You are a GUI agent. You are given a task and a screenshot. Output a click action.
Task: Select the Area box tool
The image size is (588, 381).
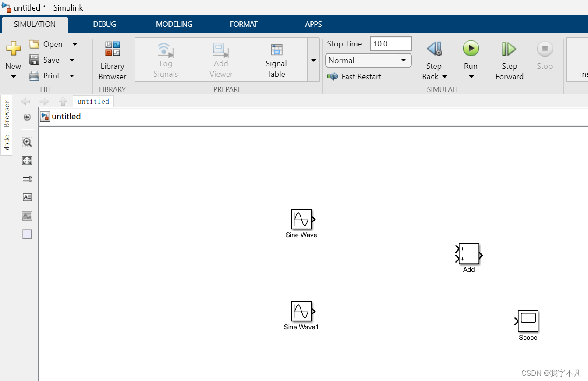tap(27, 234)
